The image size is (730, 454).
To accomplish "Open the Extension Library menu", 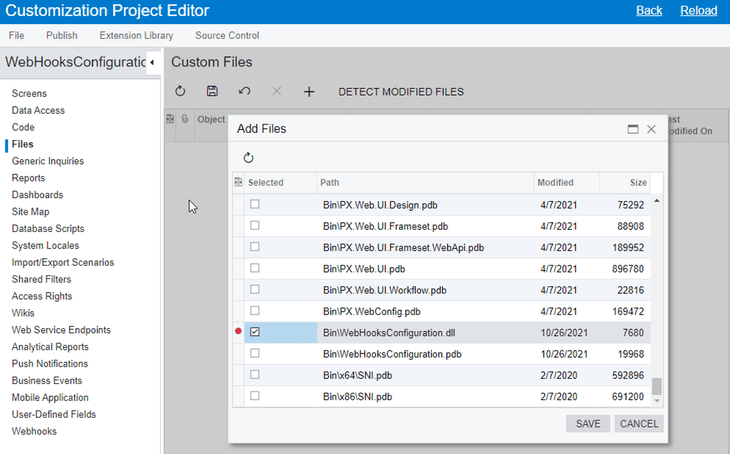I will coord(136,35).
